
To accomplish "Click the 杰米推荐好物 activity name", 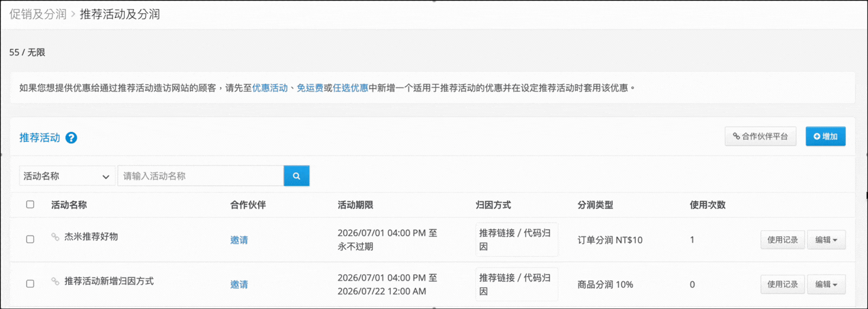I will [91, 237].
